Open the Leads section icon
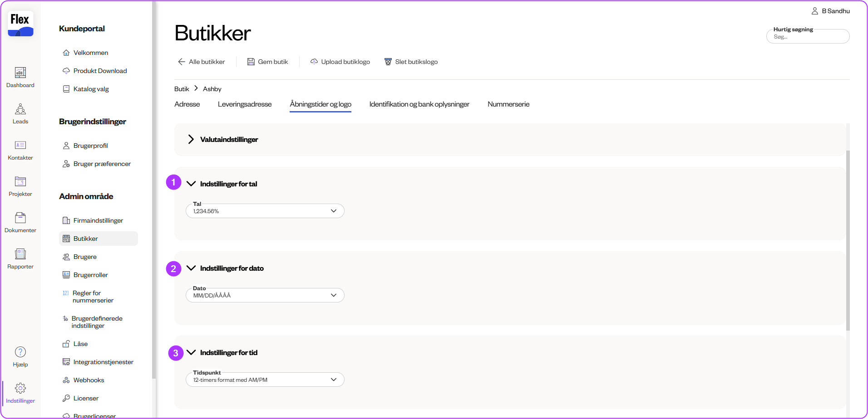The height and width of the screenshot is (419, 868). coord(20,109)
